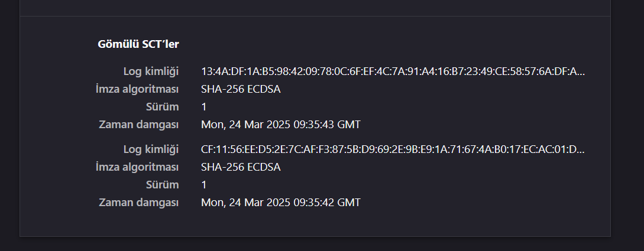Click the second İmza algoritması label
Screen dimensions: 644x251
tap(137, 167)
